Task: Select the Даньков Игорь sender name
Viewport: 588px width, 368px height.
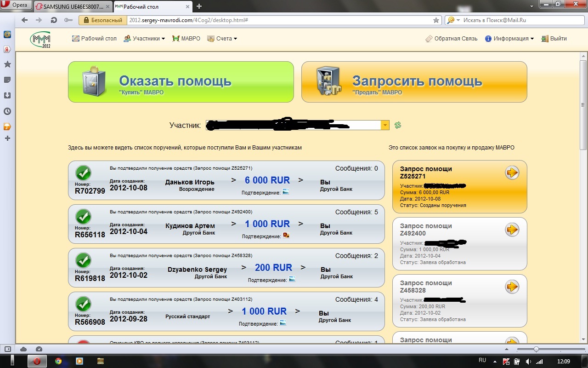Action: (x=190, y=182)
